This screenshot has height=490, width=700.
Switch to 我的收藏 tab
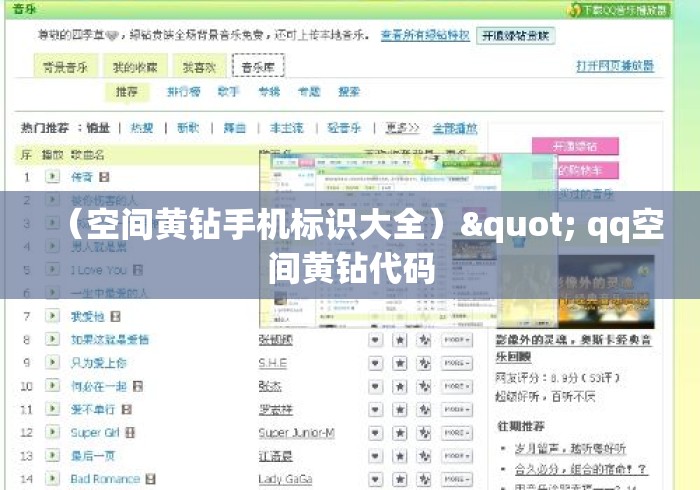135,66
